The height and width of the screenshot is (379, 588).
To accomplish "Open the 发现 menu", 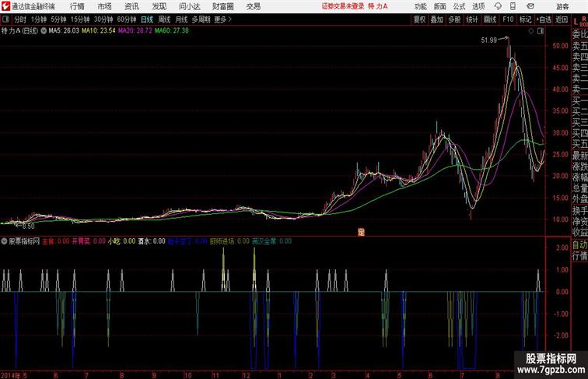I will pos(159,6).
